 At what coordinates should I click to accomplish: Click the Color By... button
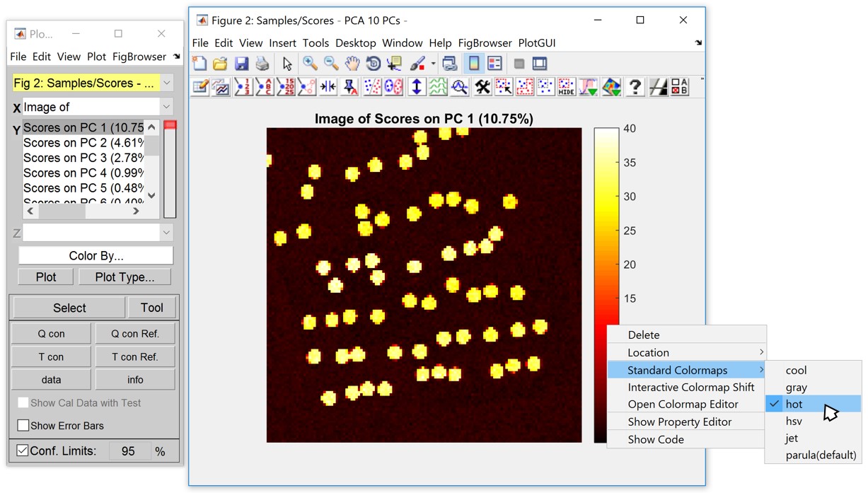(96, 255)
